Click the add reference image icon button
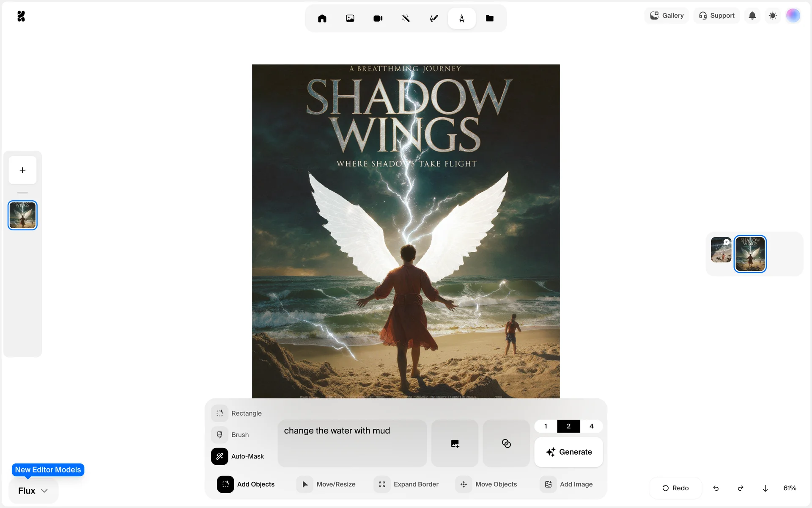Image resolution: width=812 pixels, height=508 pixels. click(455, 443)
